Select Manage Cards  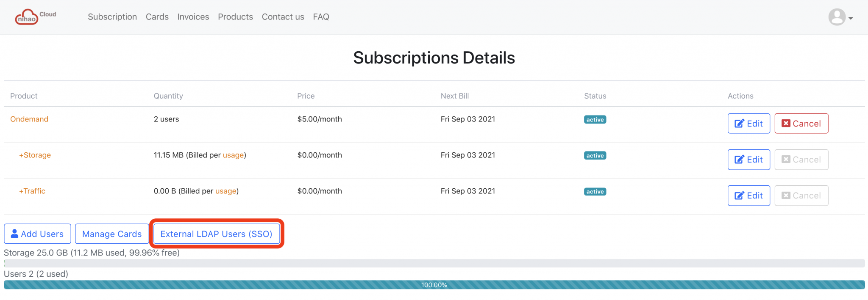[111, 234]
